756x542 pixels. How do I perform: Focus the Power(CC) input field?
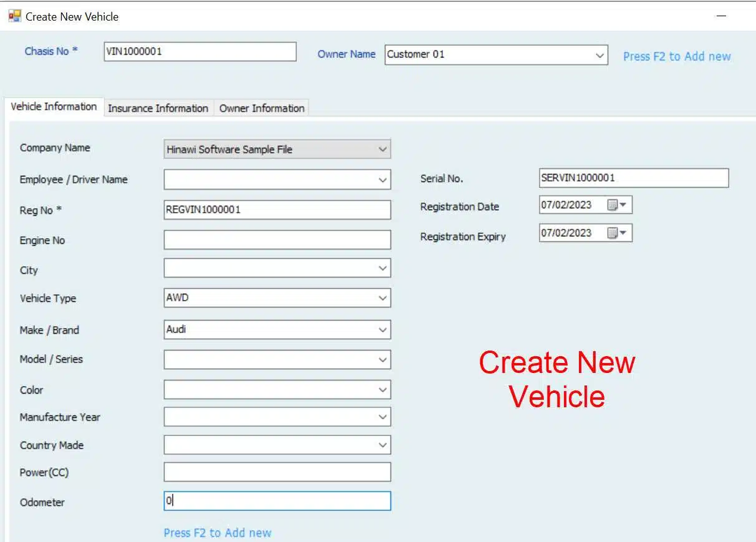pos(277,472)
